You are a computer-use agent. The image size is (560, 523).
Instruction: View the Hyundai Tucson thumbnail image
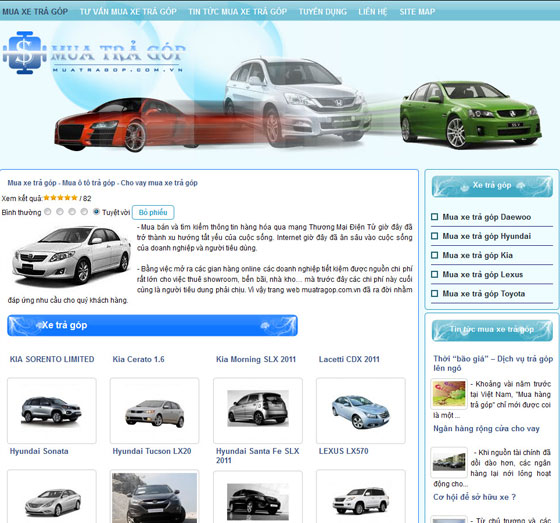click(155, 497)
